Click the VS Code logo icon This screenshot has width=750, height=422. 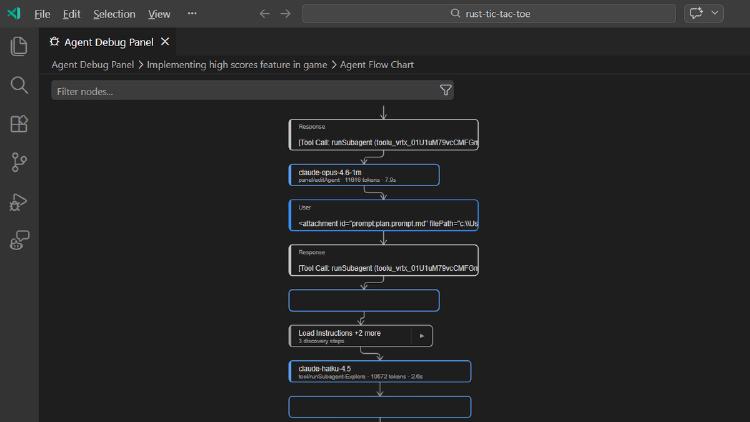14,13
